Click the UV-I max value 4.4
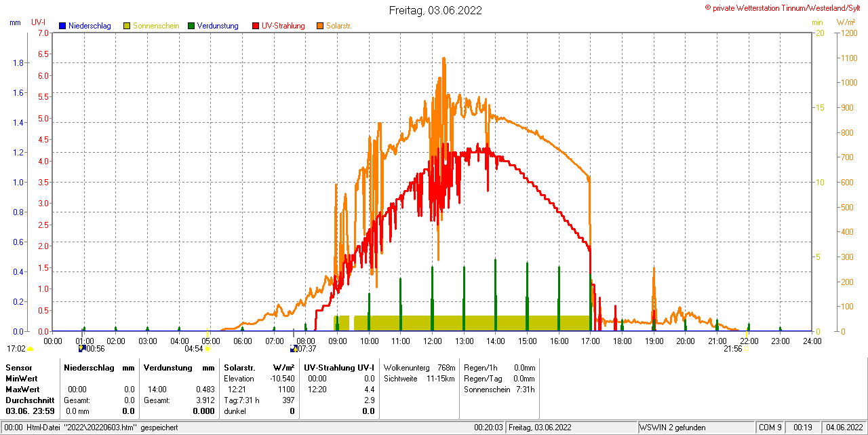 coord(369,390)
